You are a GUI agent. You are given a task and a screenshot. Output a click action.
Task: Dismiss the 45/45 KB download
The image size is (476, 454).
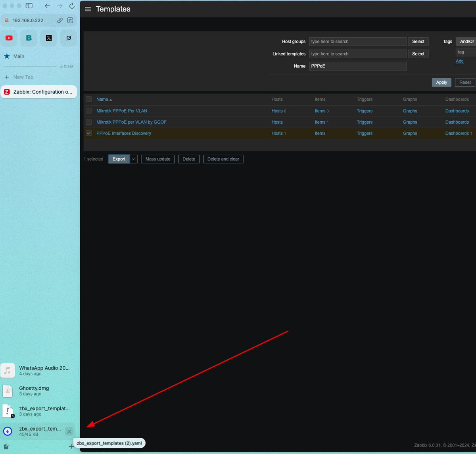point(69,431)
